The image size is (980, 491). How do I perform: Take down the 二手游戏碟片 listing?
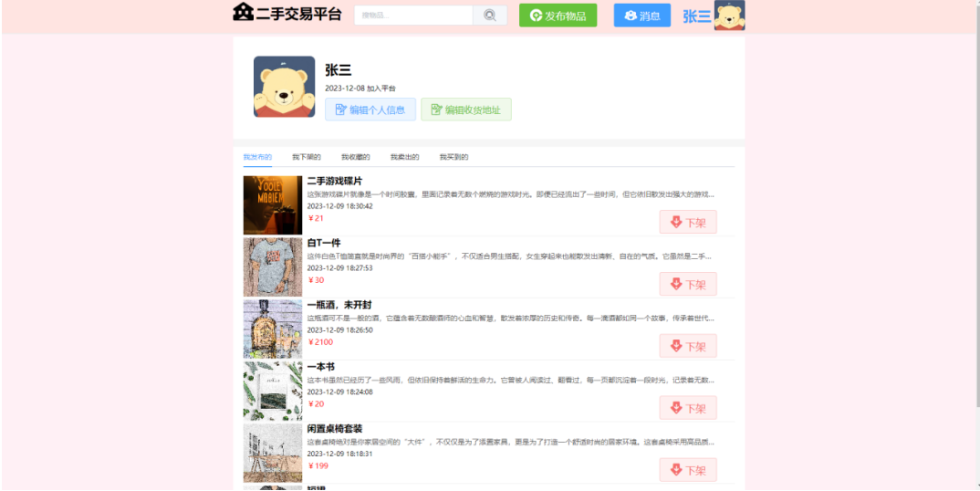pyautogui.click(x=688, y=222)
